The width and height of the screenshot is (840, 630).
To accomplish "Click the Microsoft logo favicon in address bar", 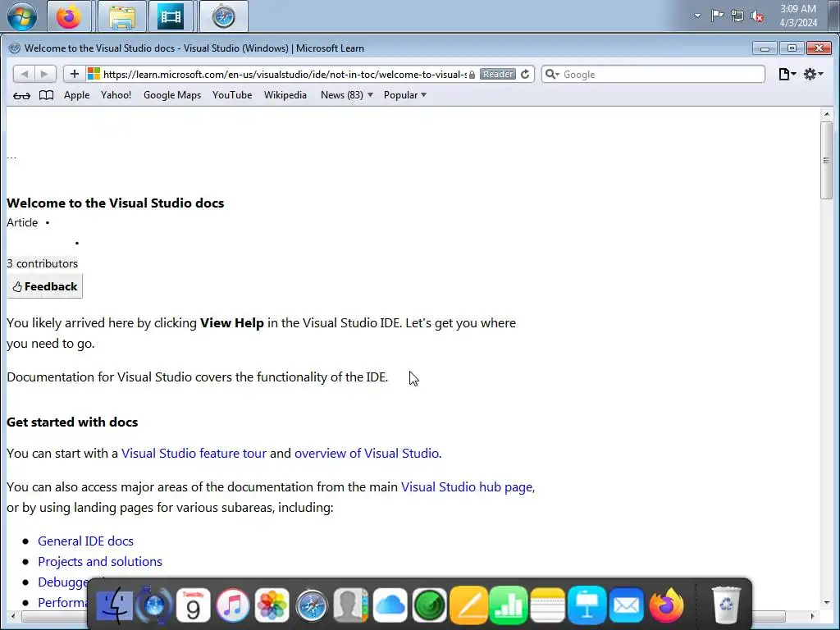I will [x=94, y=74].
